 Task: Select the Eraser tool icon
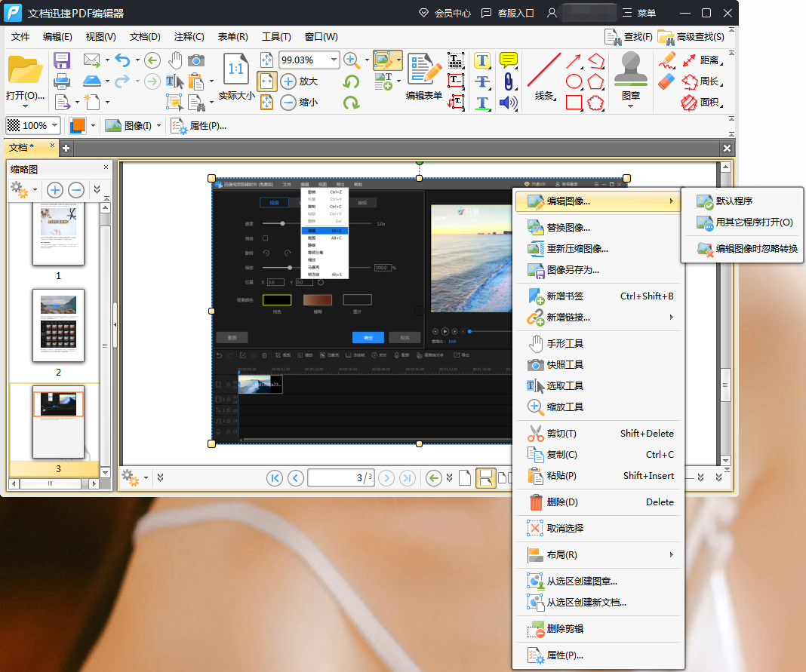click(666, 81)
